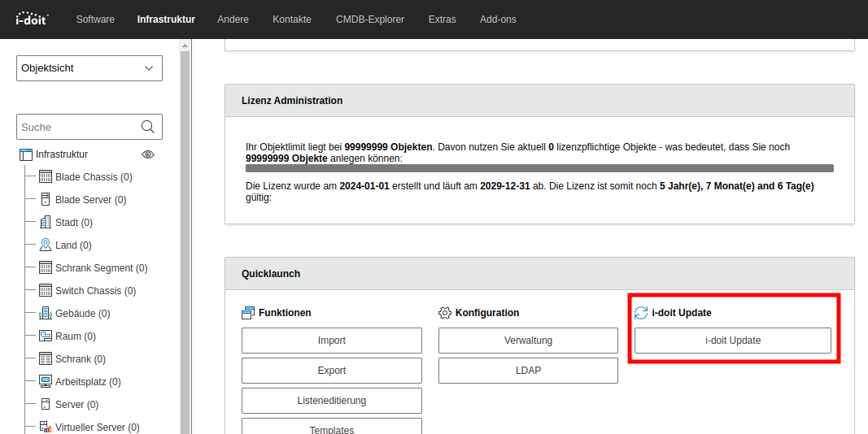Select Blade Server (0) tree item
The height and width of the screenshot is (434, 868).
coord(91,200)
